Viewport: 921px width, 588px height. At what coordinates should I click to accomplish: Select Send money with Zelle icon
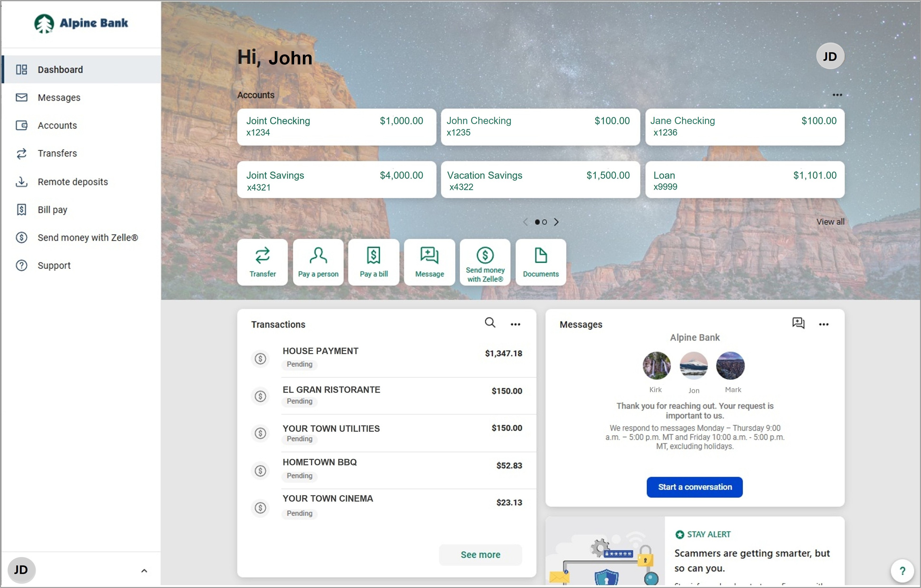[485, 262]
